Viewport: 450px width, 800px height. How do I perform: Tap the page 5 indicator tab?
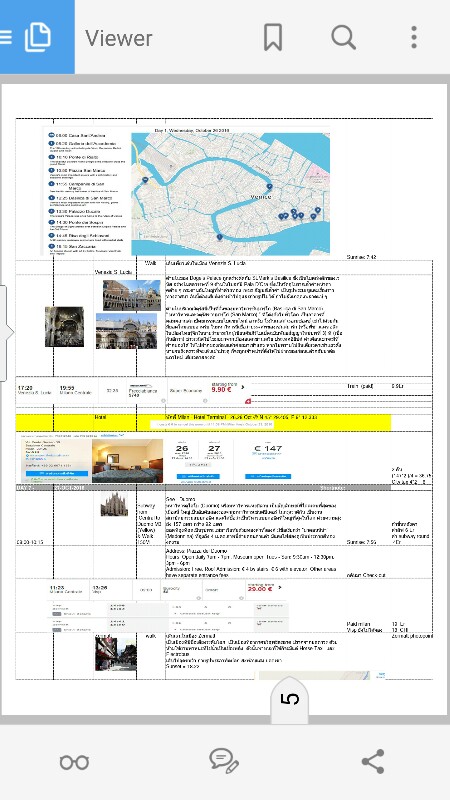(289, 700)
